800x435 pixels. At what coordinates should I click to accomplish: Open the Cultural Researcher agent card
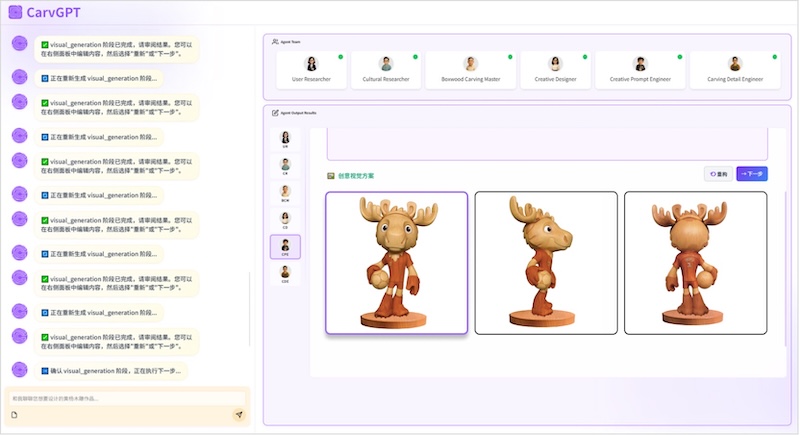click(x=386, y=70)
